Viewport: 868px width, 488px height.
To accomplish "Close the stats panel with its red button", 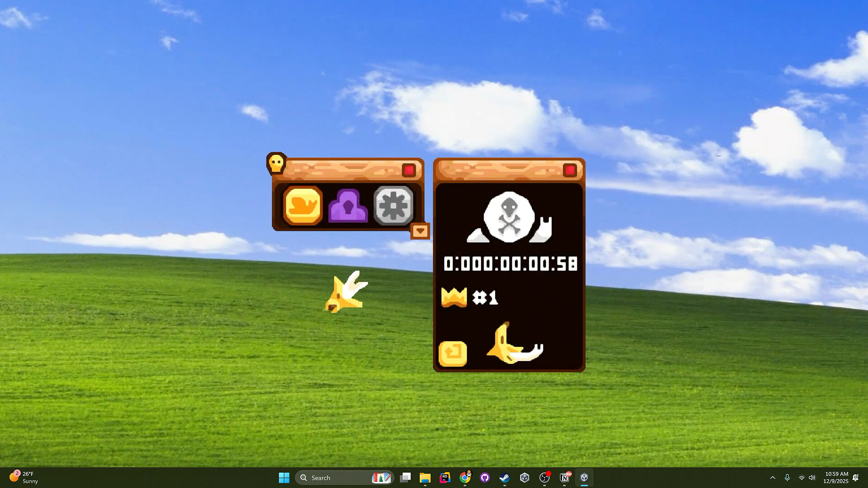I will pyautogui.click(x=569, y=170).
